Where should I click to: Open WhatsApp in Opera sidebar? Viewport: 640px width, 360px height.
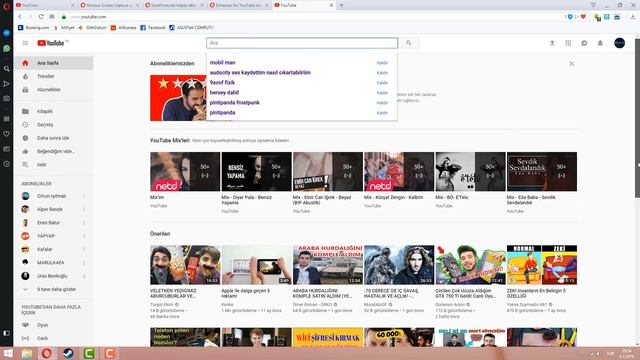[7, 48]
